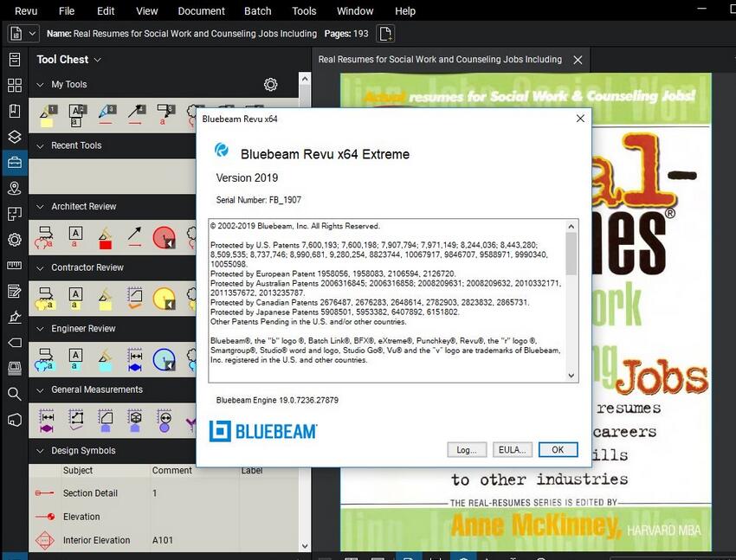Collapse the Contractor Review section

41,267
